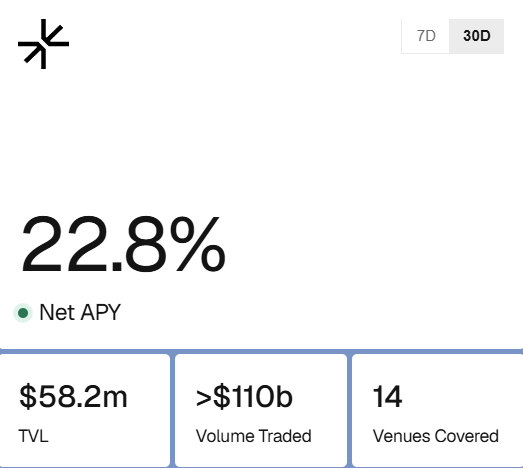The image size is (523, 468).
Task: Click the 22.8% Net APY value
Action: coord(123,244)
